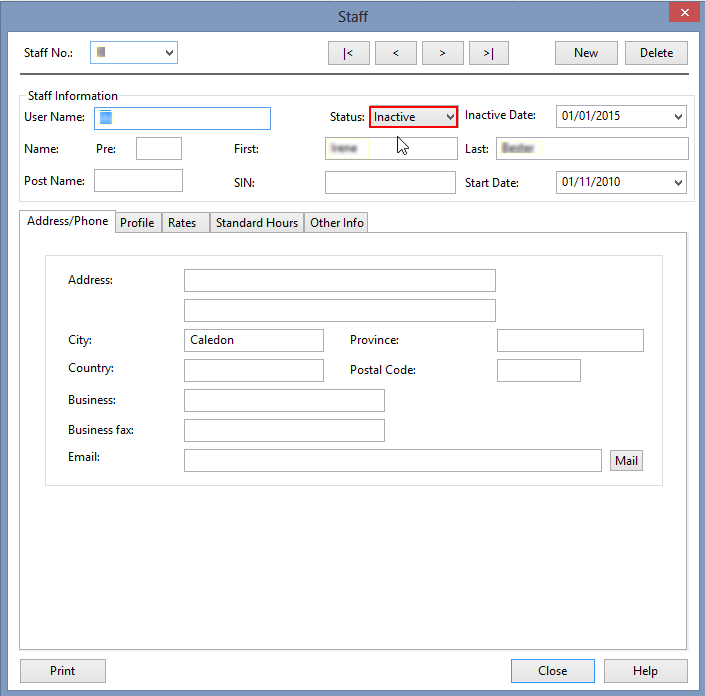The width and height of the screenshot is (705, 696).
Task: Click the Mail button beside Email
Action: click(626, 461)
